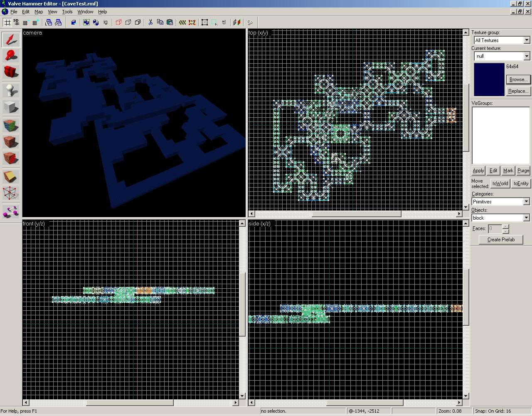Toggle cordon state striped icon
This screenshot has height=416, width=532.
coord(182,22)
